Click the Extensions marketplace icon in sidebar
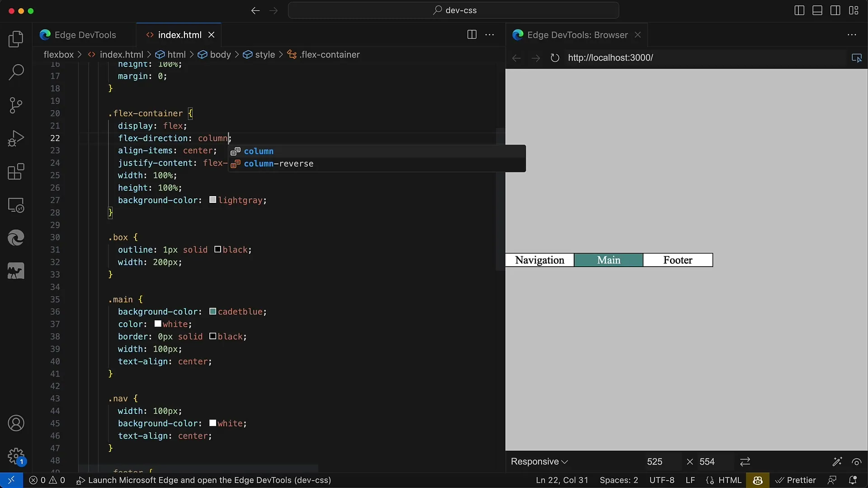This screenshot has width=868, height=488. [16, 172]
